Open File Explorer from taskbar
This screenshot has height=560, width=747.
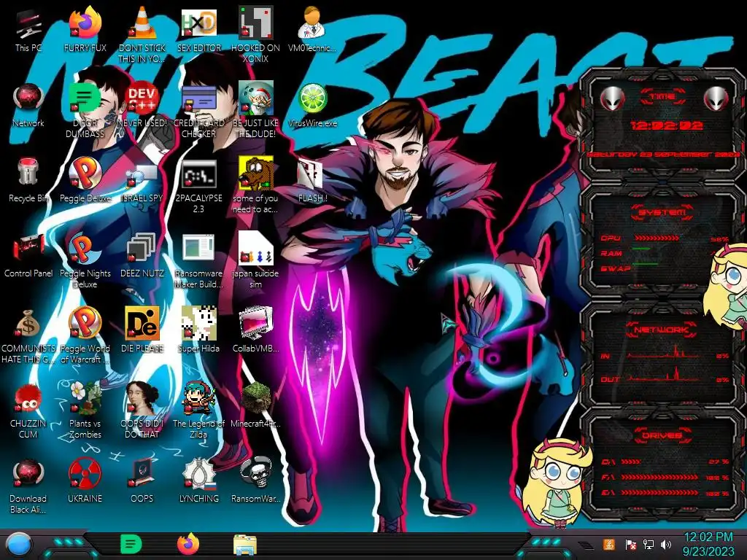[x=245, y=545]
